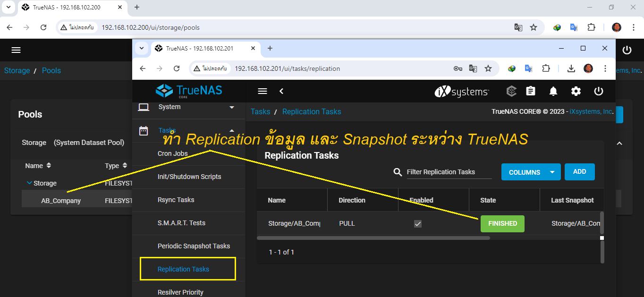This screenshot has width=644, height=297.
Task: Close the TrueNAS - 192.168.102.201 tab
Action: (x=253, y=48)
